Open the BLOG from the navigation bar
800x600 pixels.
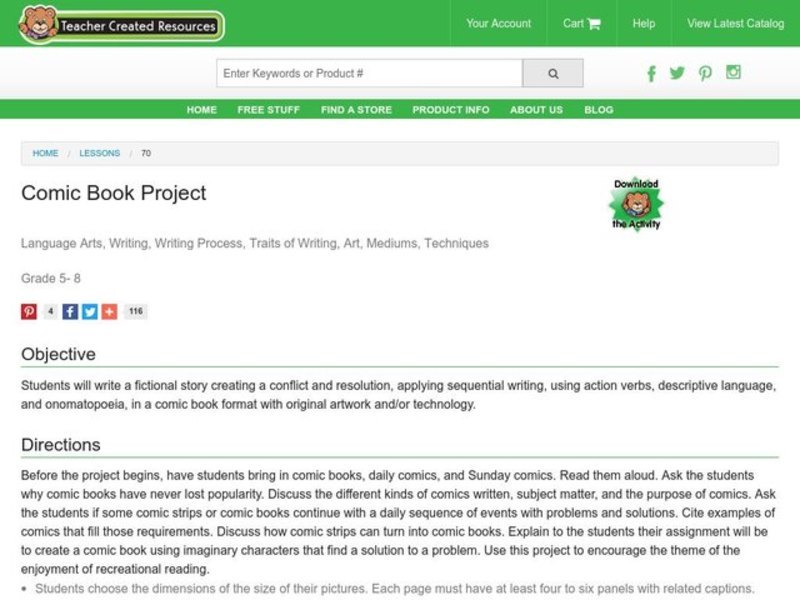tap(599, 110)
